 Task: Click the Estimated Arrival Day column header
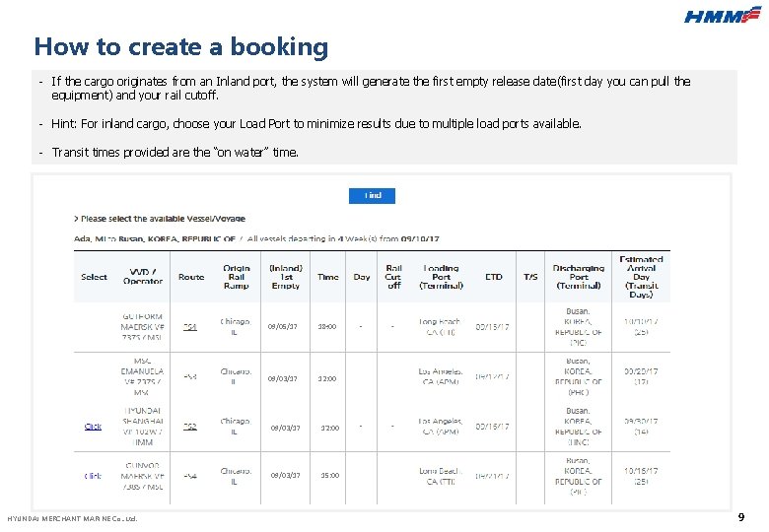click(642, 277)
